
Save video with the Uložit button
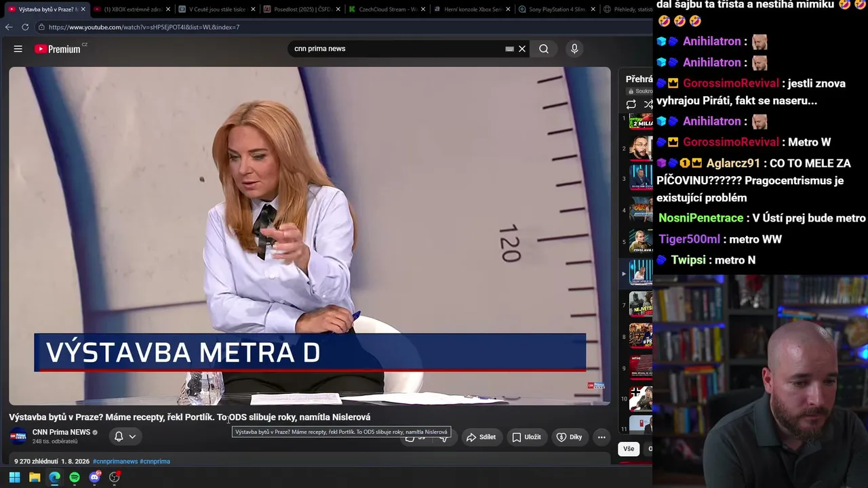[x=526, y=437]
